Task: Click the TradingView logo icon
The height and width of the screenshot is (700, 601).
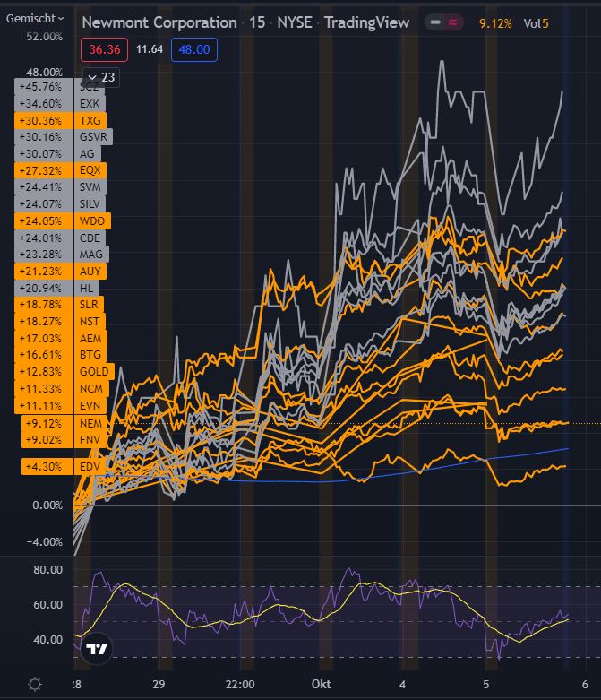Action: pos(97,649)
